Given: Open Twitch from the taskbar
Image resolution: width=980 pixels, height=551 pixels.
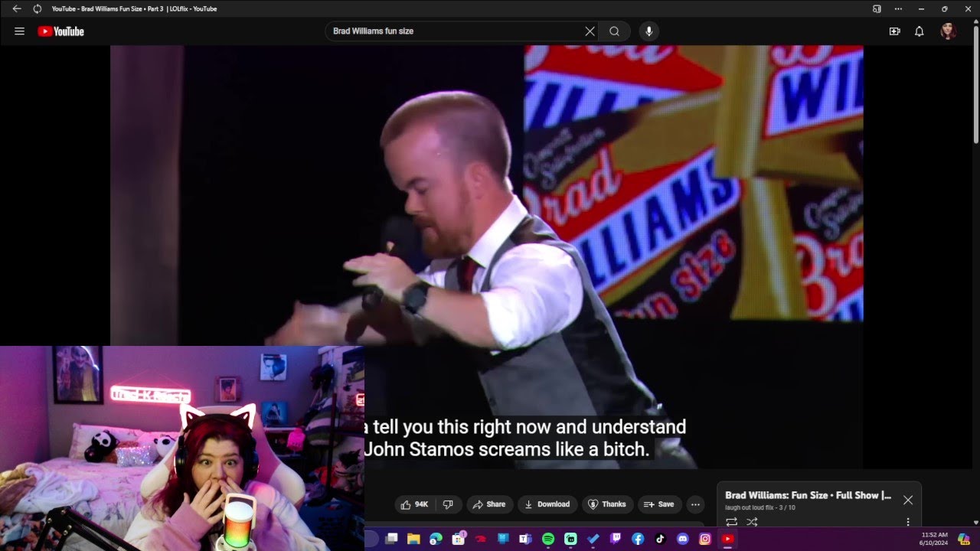Looking at the screenshot, I should pyautogui.click(x=616, y=539).
